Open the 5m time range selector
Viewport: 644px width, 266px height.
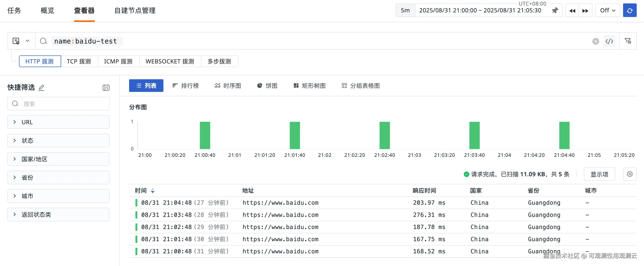point(405,10)
